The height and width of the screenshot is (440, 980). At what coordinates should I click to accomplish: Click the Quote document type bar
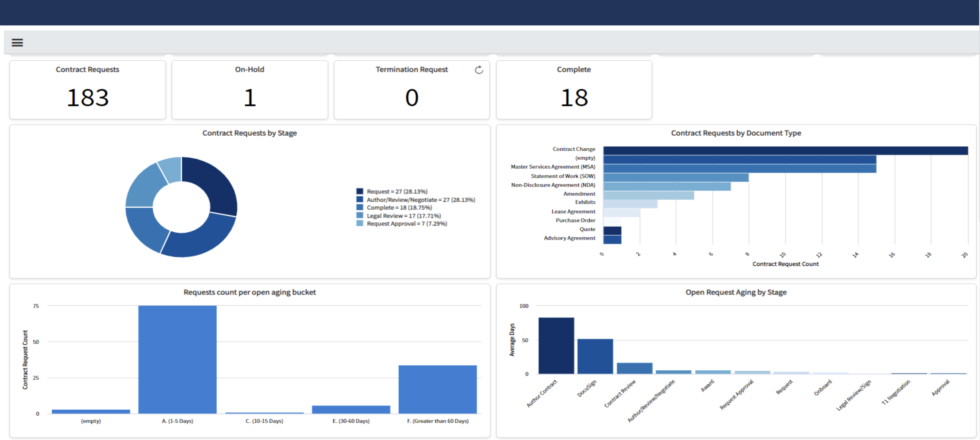coord(612,230)
